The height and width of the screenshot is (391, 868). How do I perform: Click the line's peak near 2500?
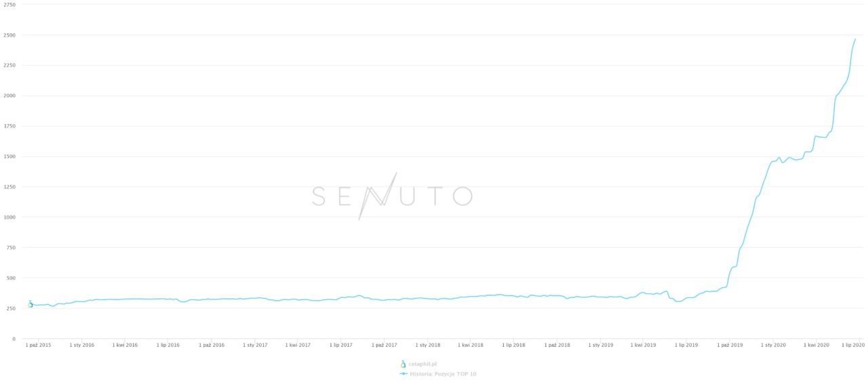click(x=855, y=39)
